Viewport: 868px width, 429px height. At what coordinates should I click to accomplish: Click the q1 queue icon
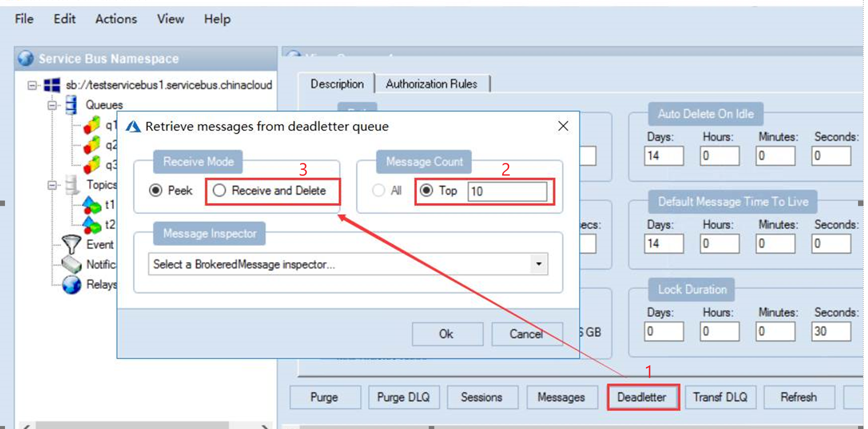coord(92,125)
